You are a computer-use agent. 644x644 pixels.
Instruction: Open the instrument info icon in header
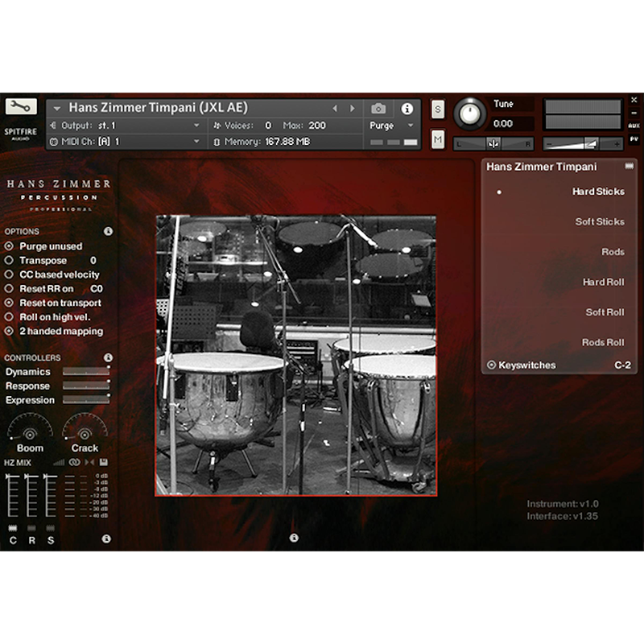[x=407, y=109]
